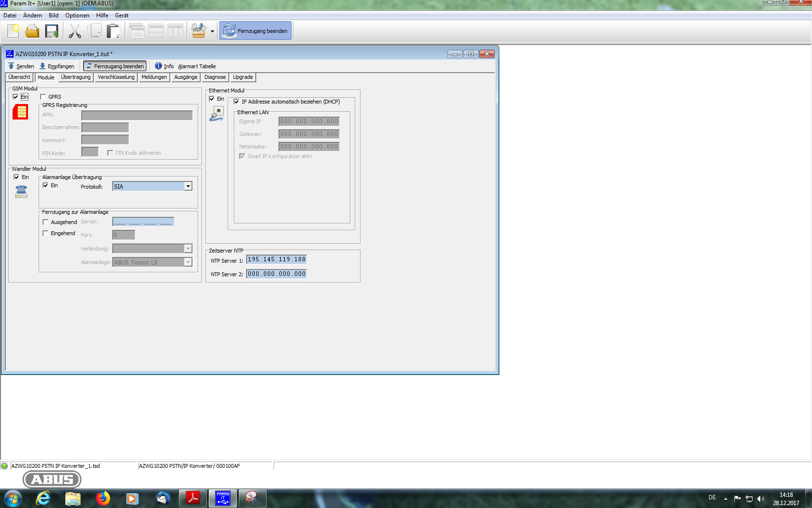
Task: Enable Ausgehend remote access checkbox
Action: pyautogui.click(x=45, y=222)
